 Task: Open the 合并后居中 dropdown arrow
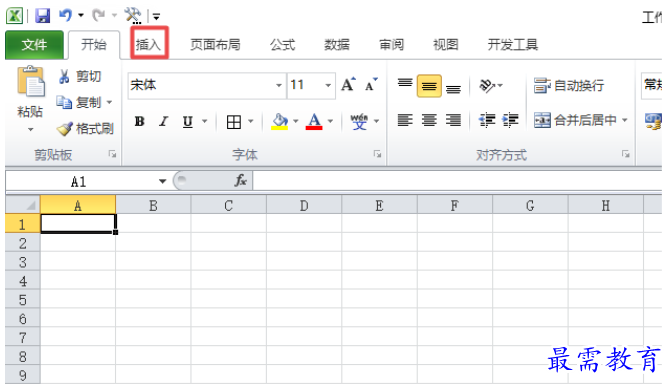click(x=625, y=121)
